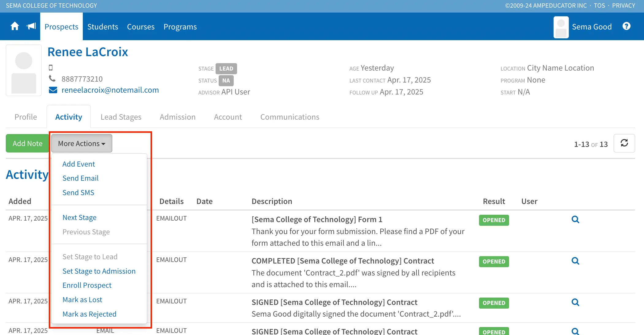Open the Admission tab
Viewport: 644px width, 335px height.
tap(178, 117)
